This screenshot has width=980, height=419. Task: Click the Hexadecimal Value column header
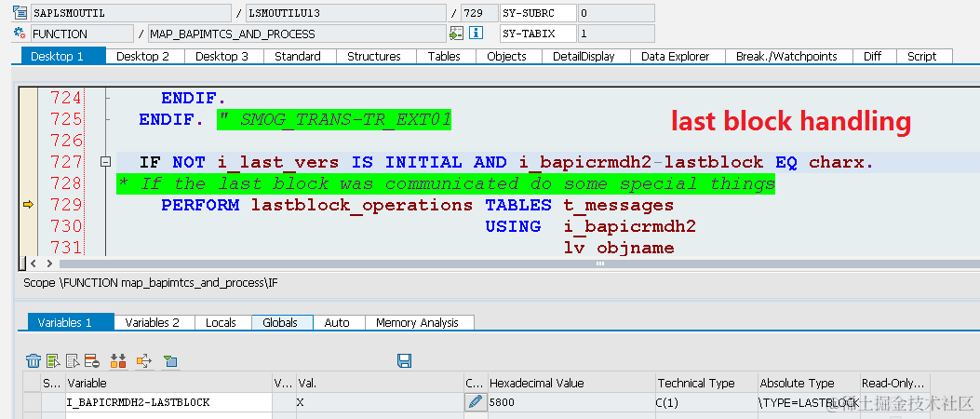click(571, 383)
